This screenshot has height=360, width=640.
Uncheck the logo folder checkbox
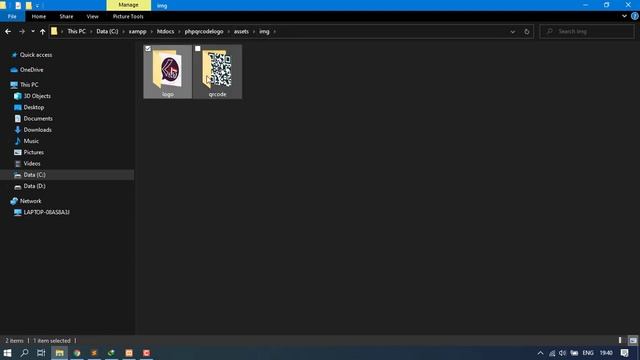(x=148, y=49)
